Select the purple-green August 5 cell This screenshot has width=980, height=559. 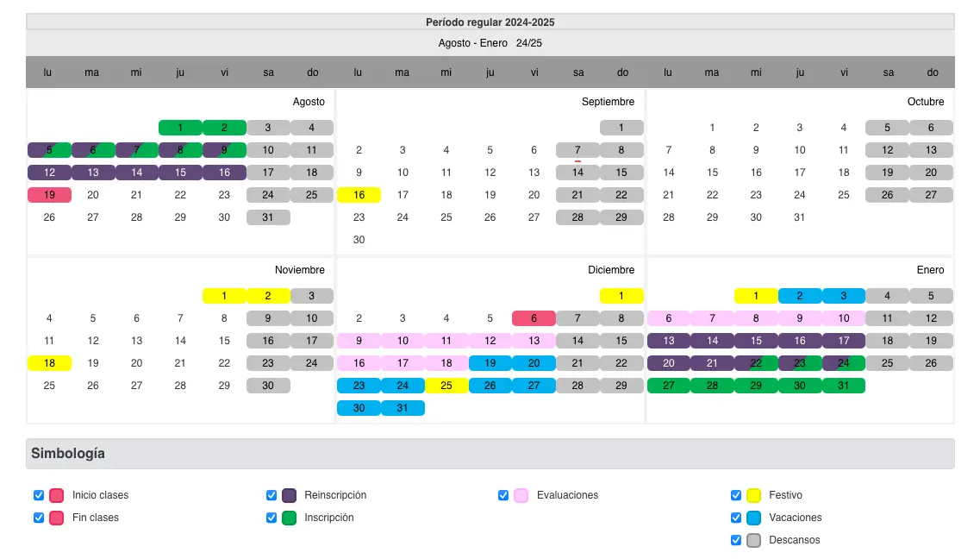[49, 150]
